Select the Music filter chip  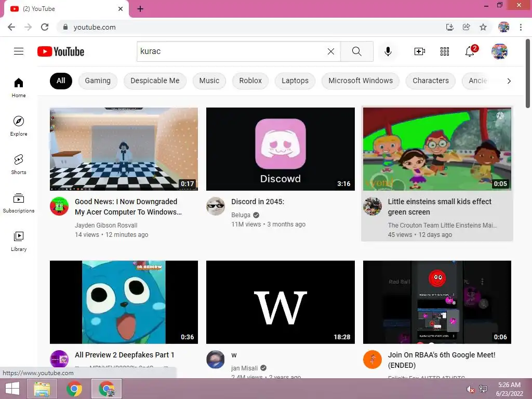point(209,81)
